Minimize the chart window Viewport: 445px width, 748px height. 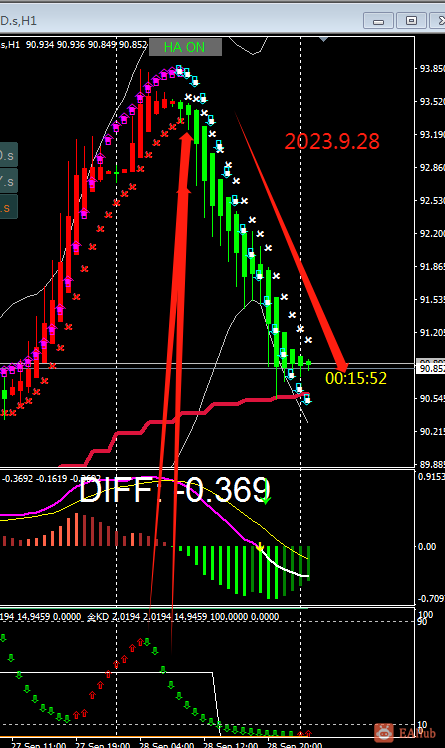pyautogui.click(x=378, y=21)
